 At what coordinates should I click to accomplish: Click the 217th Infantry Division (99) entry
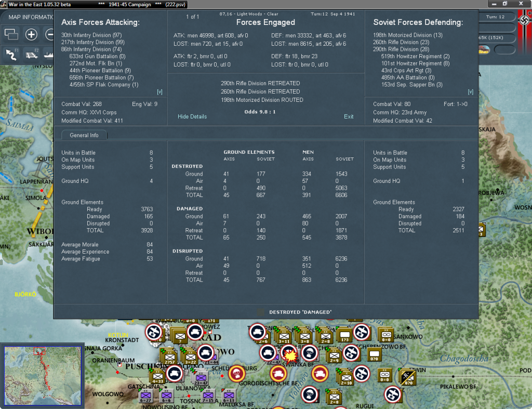coord(92,42)
